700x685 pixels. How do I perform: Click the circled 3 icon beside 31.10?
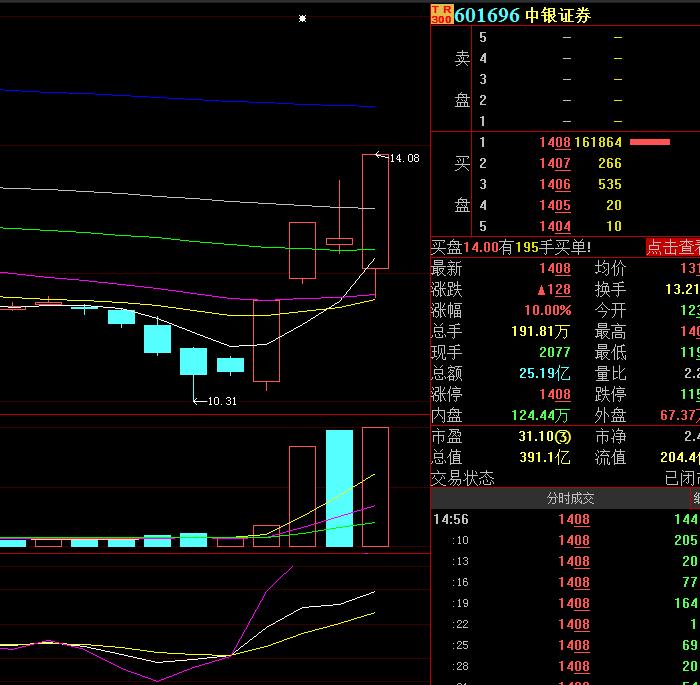point(564,437)
